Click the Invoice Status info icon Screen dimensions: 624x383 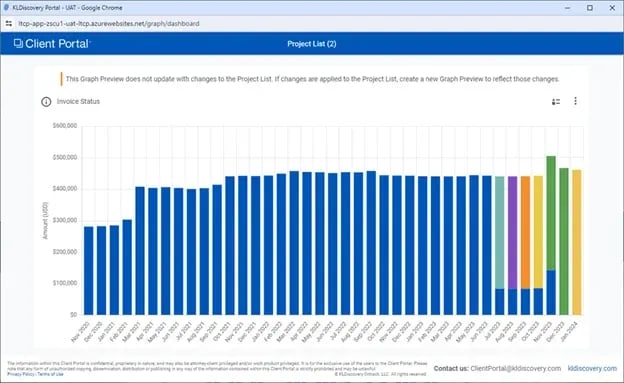(x=46, y=102)
